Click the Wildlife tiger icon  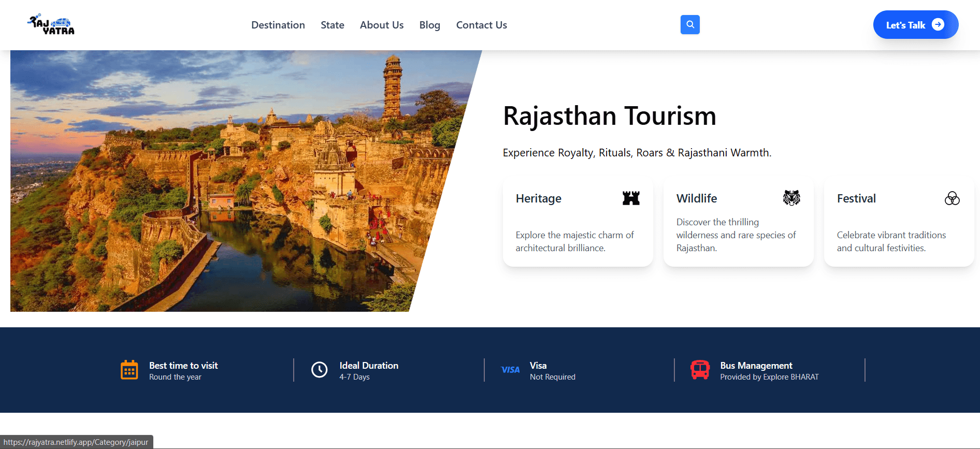[x=791, y=198]
